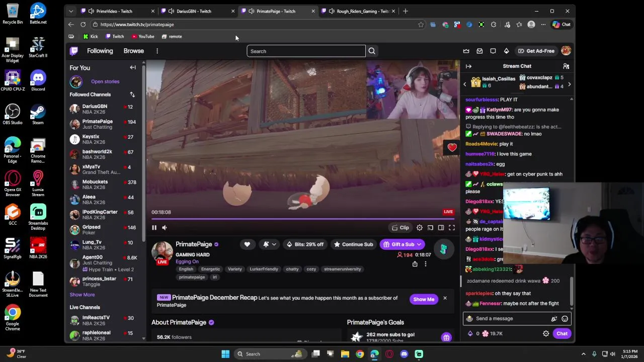Open the user avatar menu
The image size is (644, 362).
coord(566,51)
